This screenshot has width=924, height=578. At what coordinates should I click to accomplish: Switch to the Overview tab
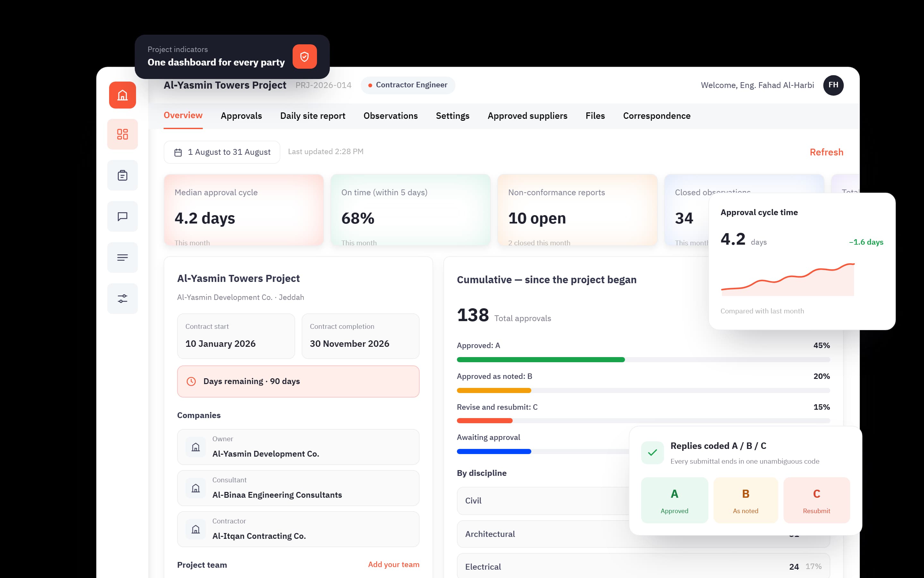tap(183, 116)
